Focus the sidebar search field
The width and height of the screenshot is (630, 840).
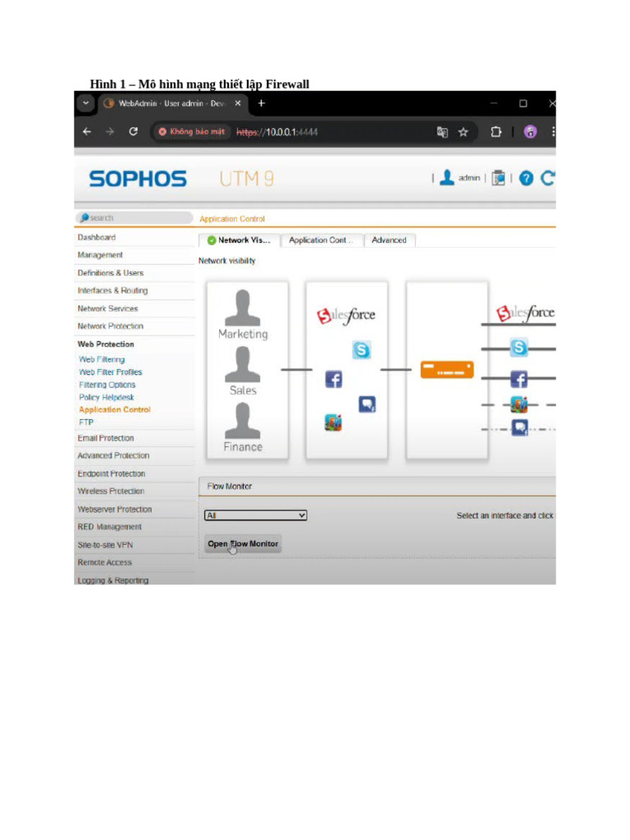[x=134, y=217]
